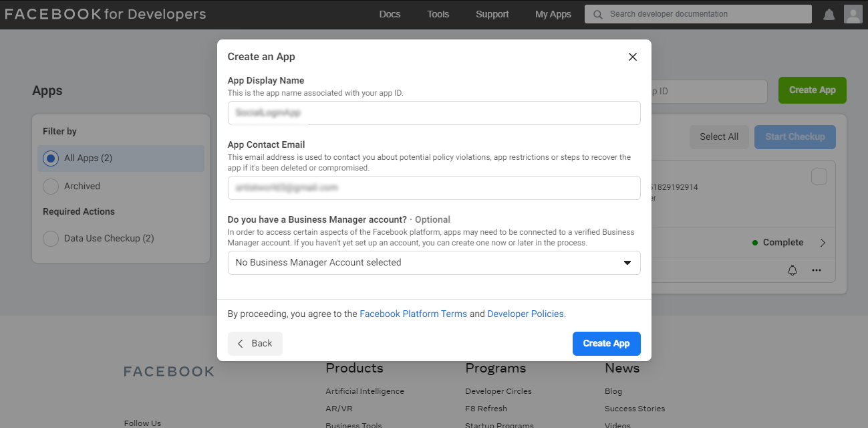This screenshot has width=868, height=428.
Task: Go to Facebook for Developers home logo
Action: point(106,14)
